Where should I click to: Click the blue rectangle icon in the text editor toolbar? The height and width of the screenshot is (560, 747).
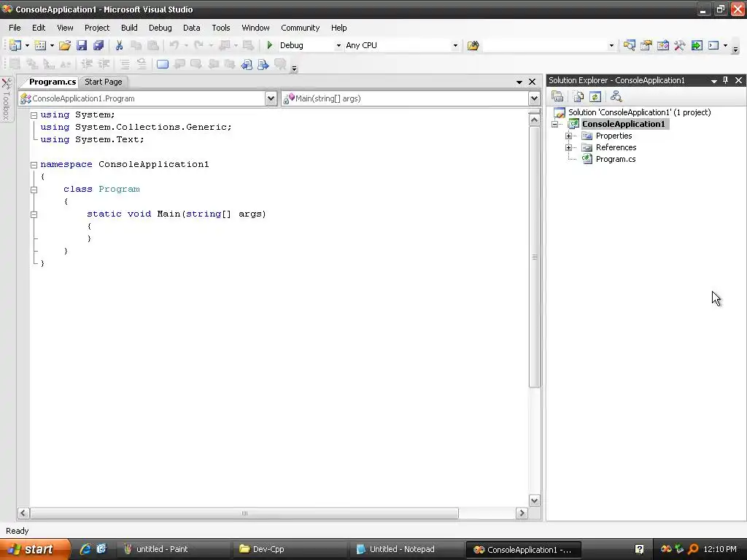(x=163, y=64)
